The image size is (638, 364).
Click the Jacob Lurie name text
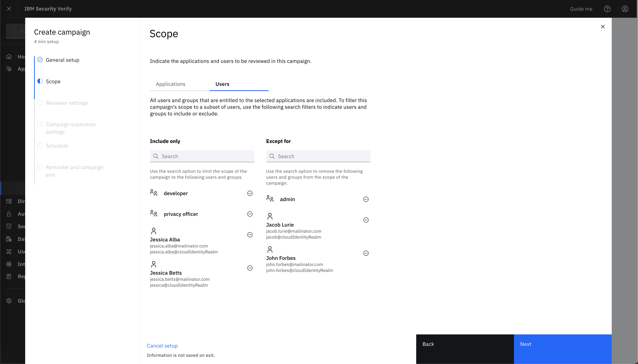(x=280, y=225)
